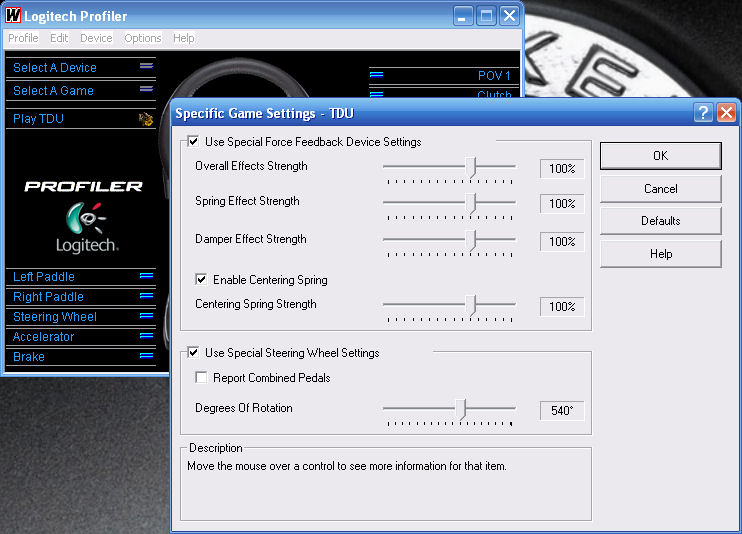The image size is (742, 534).
Task: Click the Steering Wheel indicator icon
Action: (146, 316)
